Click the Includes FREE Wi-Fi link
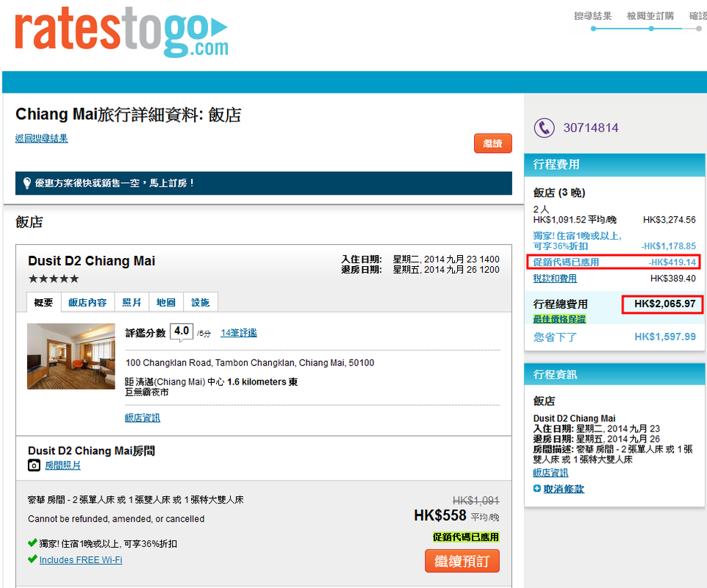Viewport: 707px width, 588px height. pyautogui.click(x=81, y=560)
